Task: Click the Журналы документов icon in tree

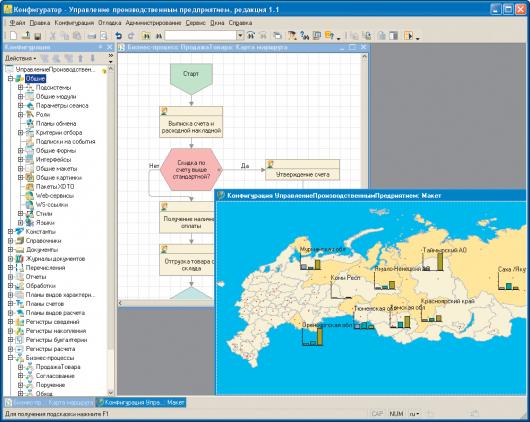Action: (x=20, y=259)
